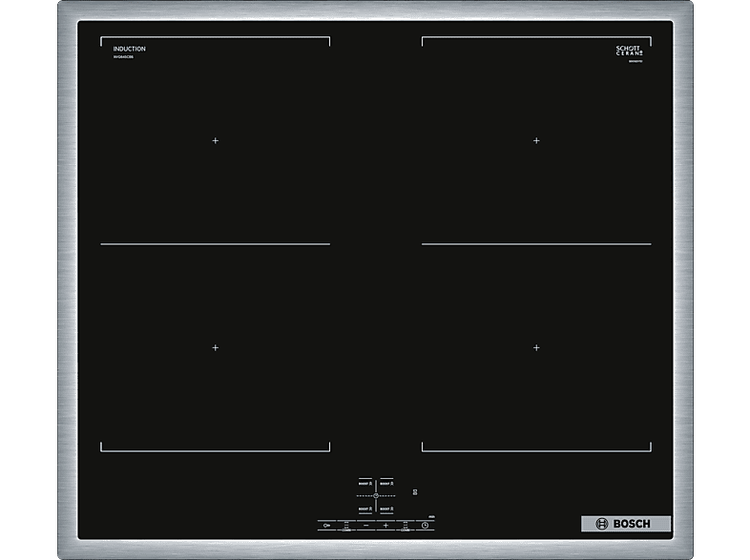The image size is (750, 560).
Task: Click the front-right cooking zone cross marker
Action: click(x=536, y=347)
